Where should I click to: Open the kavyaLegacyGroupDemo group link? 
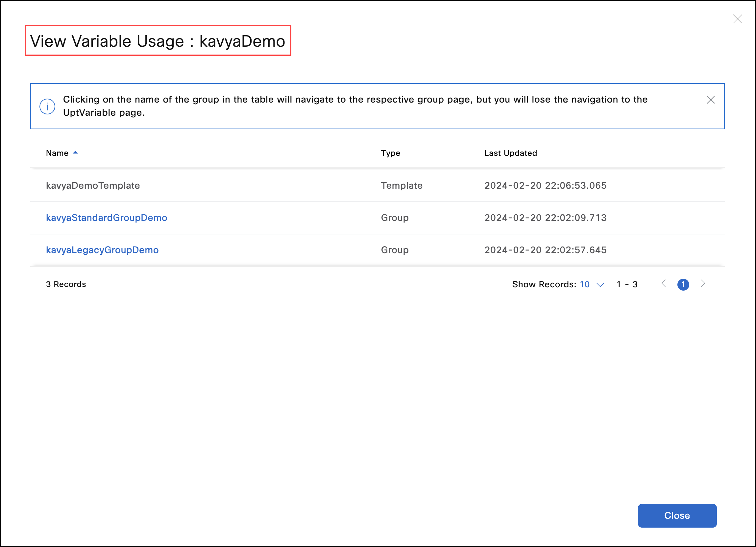point(102,250)
